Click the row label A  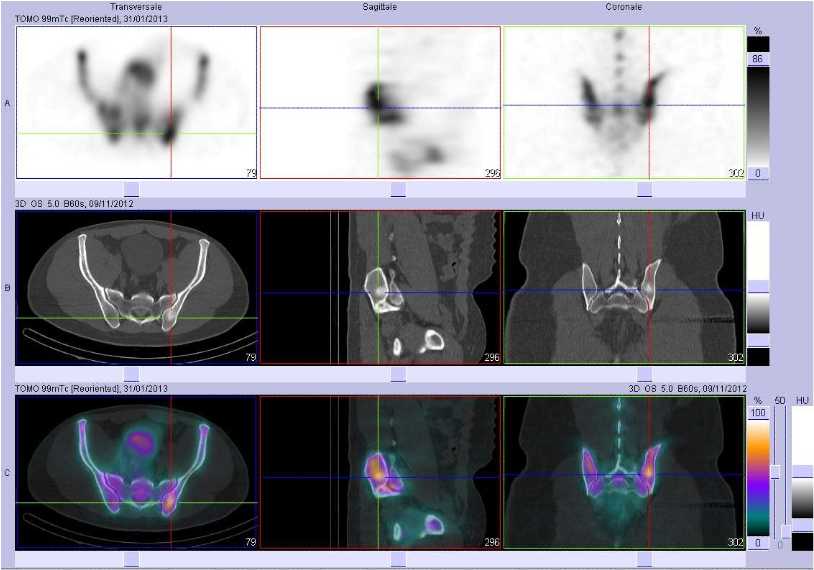point(7,103)
